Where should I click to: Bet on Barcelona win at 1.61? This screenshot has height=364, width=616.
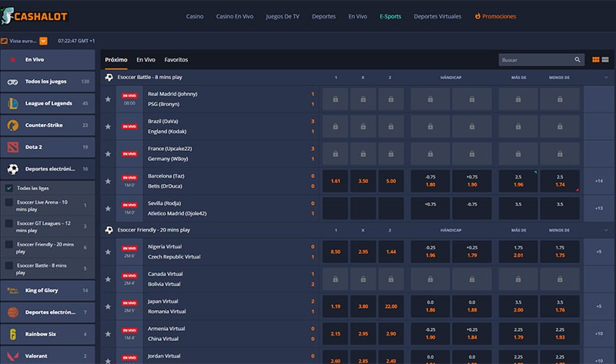335,181
